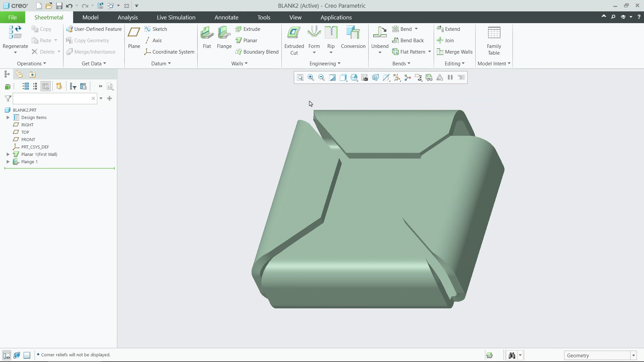The image size is (644, 362).
Task: Open the Bend dropdown menu
Action: (416, 29)
